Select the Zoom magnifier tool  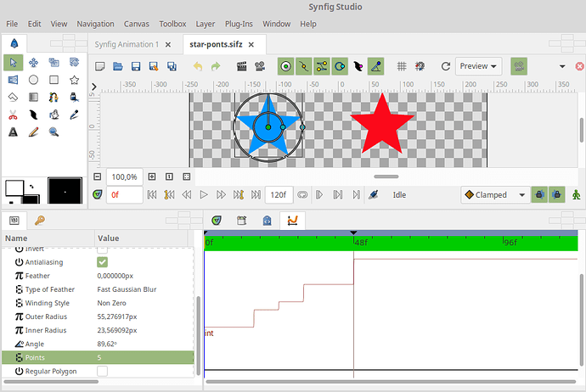click(x=54, y=132)
